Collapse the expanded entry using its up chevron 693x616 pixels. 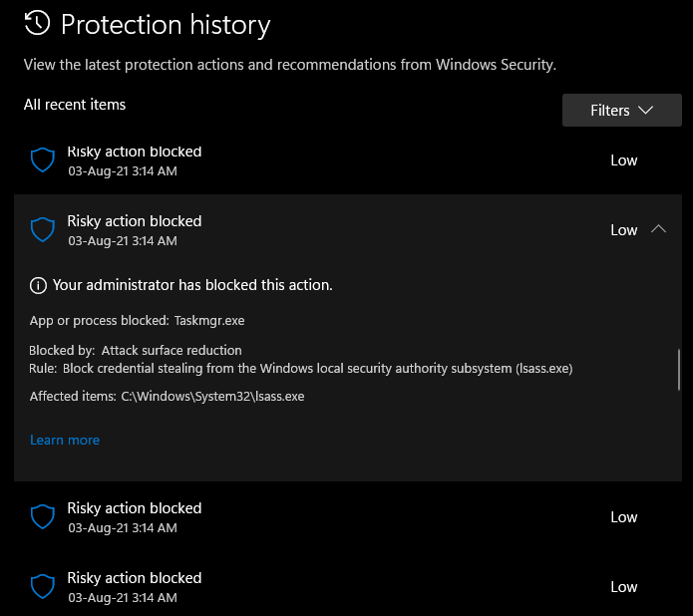click(x=658, y=229)
